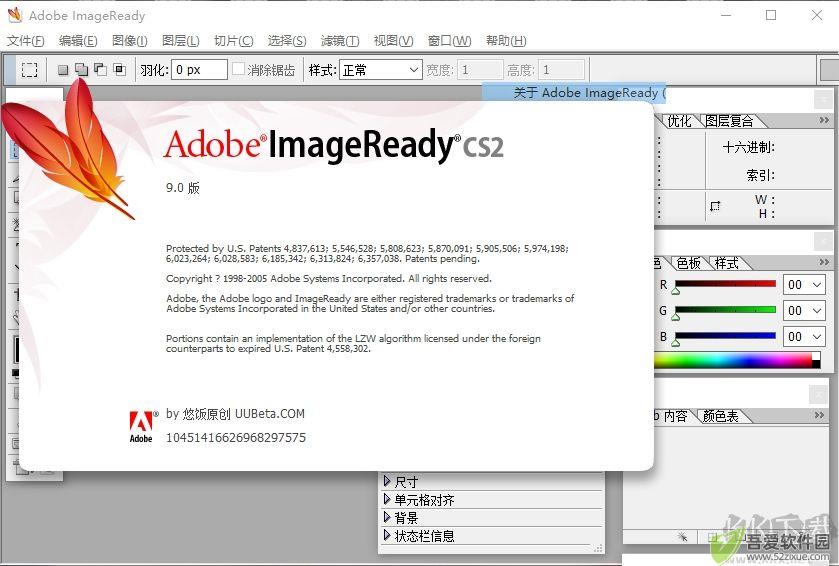This screenshot has height=566, width=839.
Task: Close the 颜色表 panel group
Action: [818, 395]
